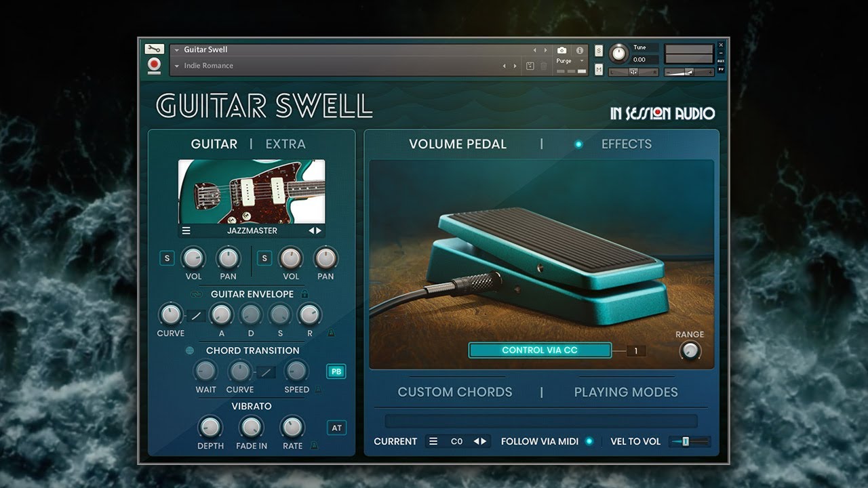Click the lock icon beside Guitar Envelope

coord(304,294)
